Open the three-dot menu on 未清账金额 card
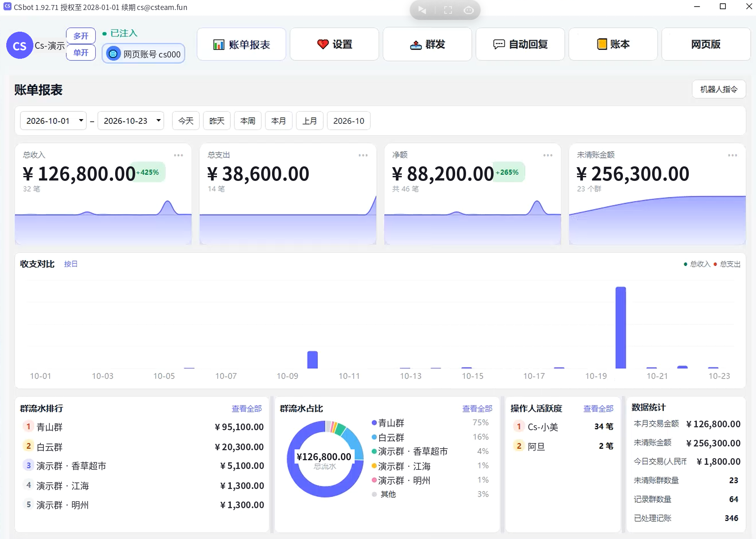756x539 pixels. click(x=733, y=155)
